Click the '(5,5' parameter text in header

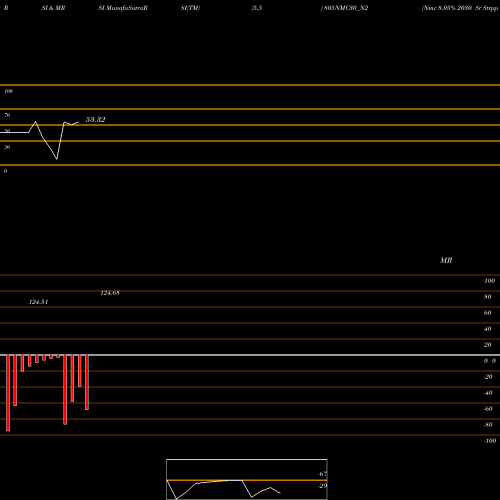pyautogui.click(x=257, y=8)
